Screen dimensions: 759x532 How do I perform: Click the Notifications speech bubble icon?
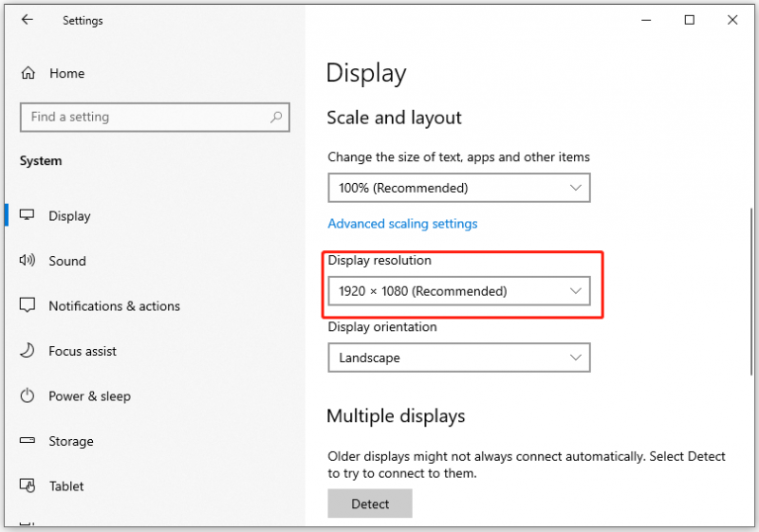tap(28, 305)
